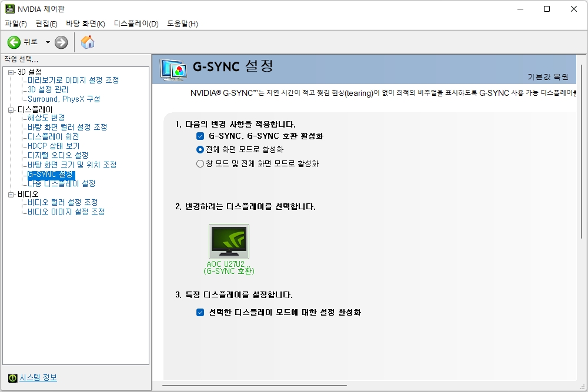Screen dimensions: 588x392
Task: Click the NVIDIA 제어판 title bar icon
Action: point(10,9)
